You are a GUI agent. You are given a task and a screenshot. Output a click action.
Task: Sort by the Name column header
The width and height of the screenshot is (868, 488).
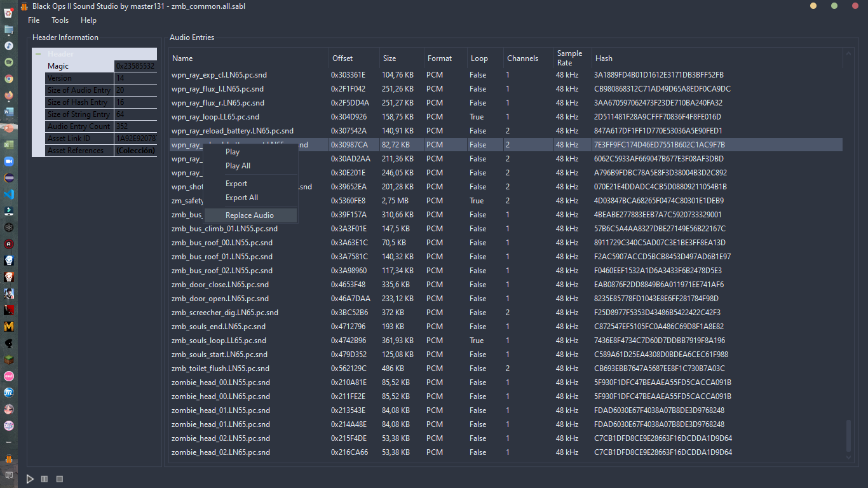pos(249,58)
